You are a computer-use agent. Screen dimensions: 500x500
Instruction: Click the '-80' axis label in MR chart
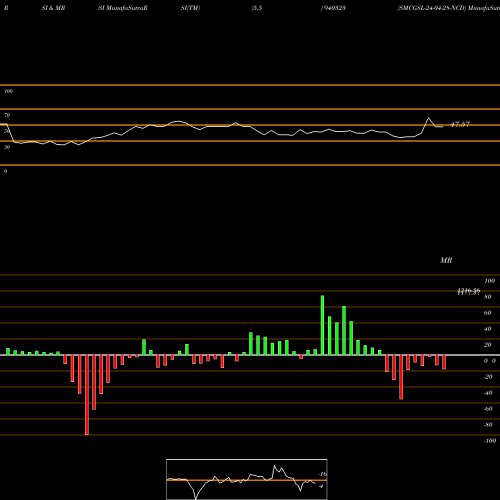click(488, 425)
